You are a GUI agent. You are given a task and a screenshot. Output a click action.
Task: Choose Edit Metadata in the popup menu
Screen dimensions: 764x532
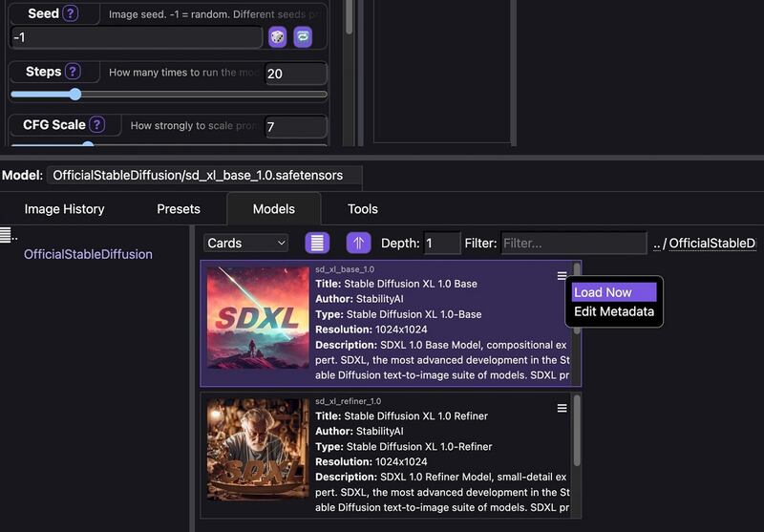[x=614, y=311]
